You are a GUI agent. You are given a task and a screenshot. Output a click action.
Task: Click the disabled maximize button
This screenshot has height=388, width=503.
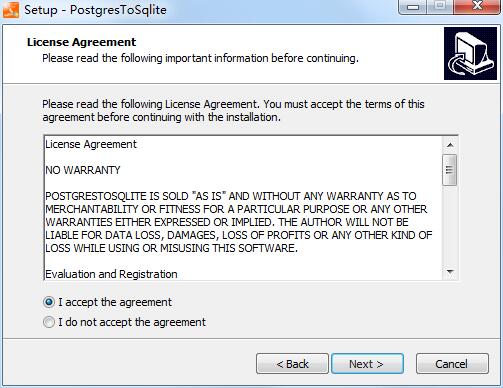pyautogui.click(x=440, y=7)
